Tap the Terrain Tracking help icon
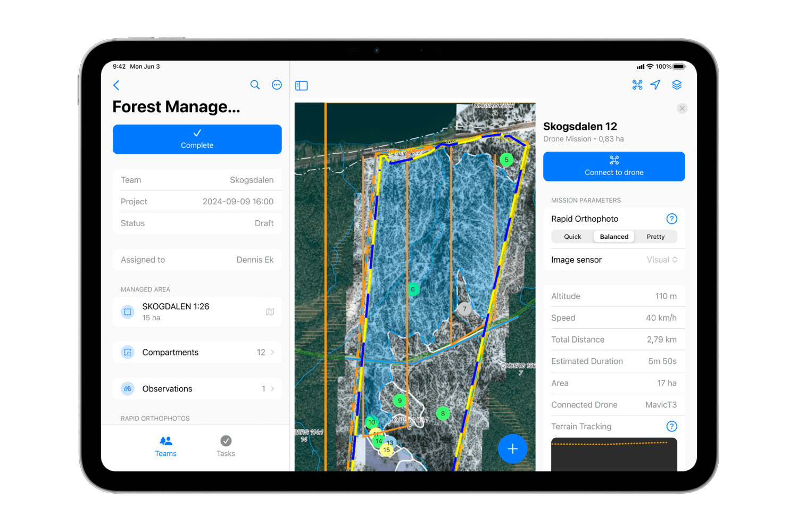 click(672, 426)
